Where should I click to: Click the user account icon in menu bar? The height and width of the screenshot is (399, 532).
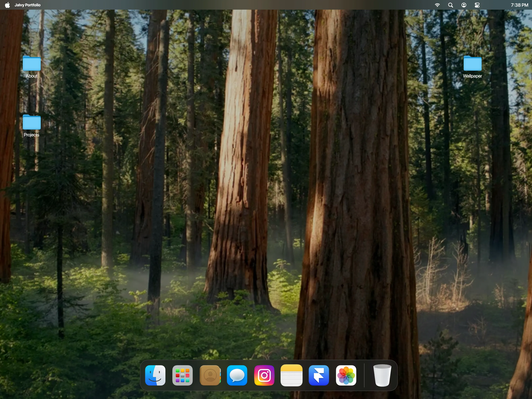click(464, 5)
